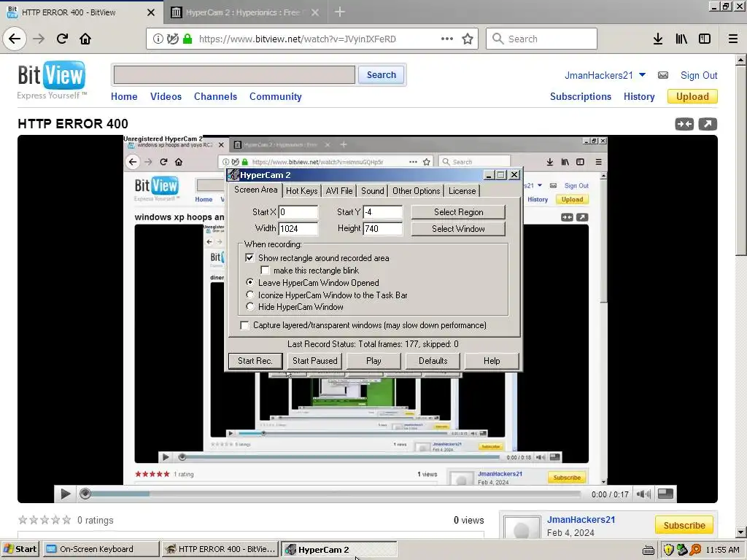Reload the BitView page

click(62, 39)
